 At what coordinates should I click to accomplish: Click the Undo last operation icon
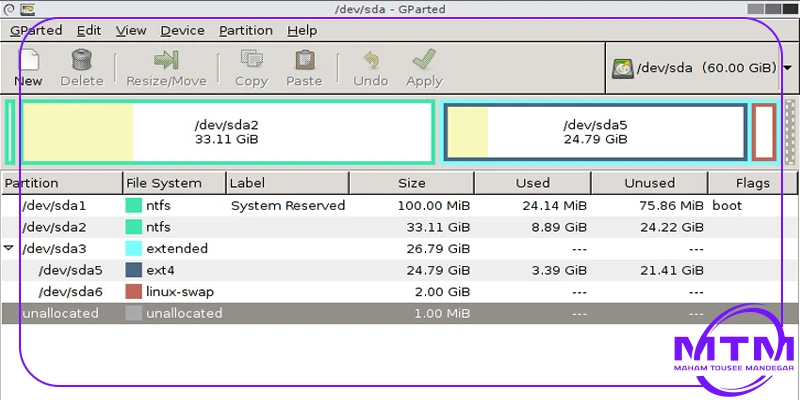[371, 62]
